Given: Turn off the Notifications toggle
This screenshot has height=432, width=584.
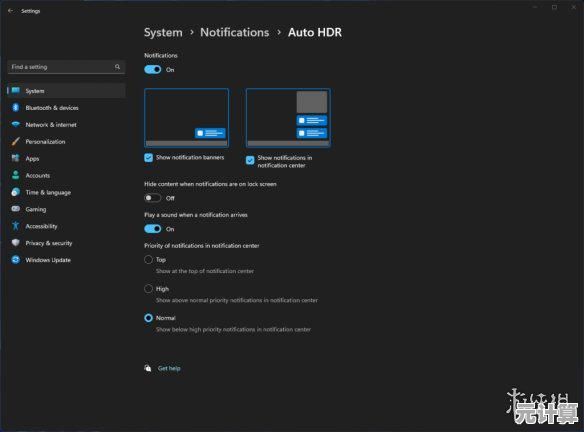Looking at the screenshot, I should pos(153,70).
